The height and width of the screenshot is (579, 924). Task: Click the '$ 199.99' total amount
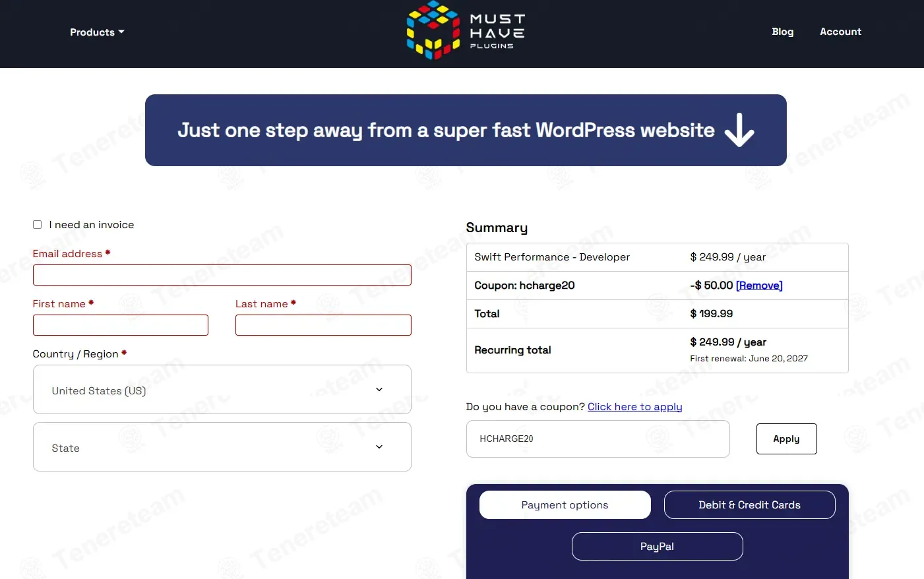coord(712,314)
